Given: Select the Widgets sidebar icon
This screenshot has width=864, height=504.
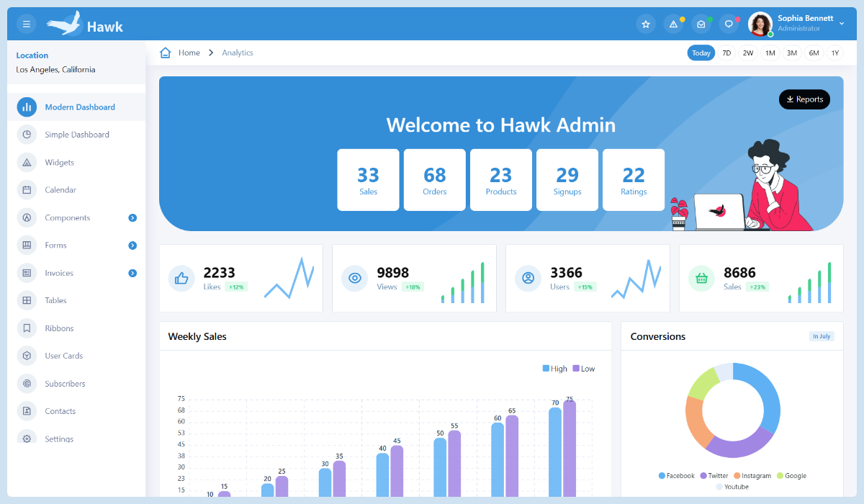Looking at the screenshot, I should tap(26, 162).
